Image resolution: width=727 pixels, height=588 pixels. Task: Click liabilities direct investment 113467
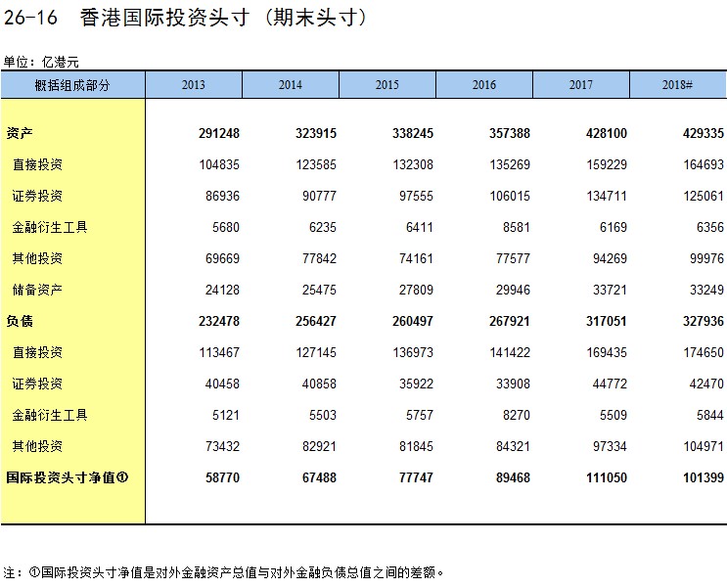219,352
